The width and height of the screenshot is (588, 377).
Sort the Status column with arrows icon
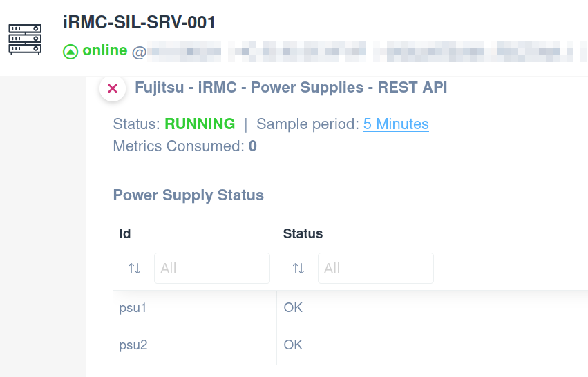click(x=298, y=269)
